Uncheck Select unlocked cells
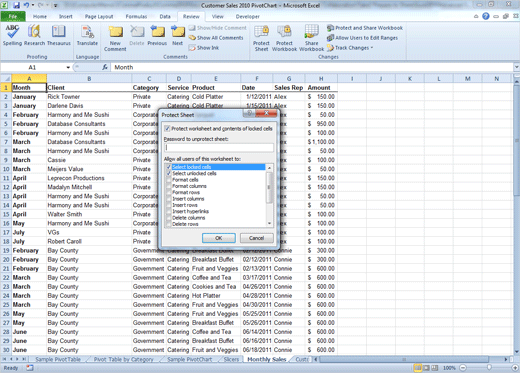 pyautogui.click(x=169, y=173)
